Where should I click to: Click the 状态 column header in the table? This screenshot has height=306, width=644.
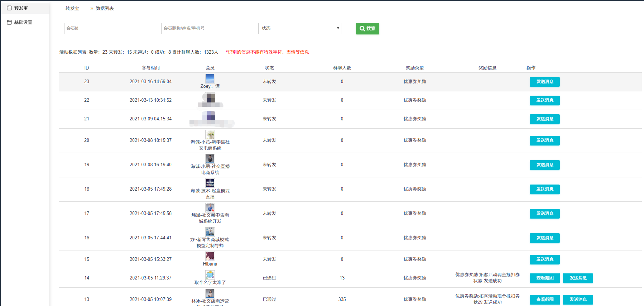269,68
